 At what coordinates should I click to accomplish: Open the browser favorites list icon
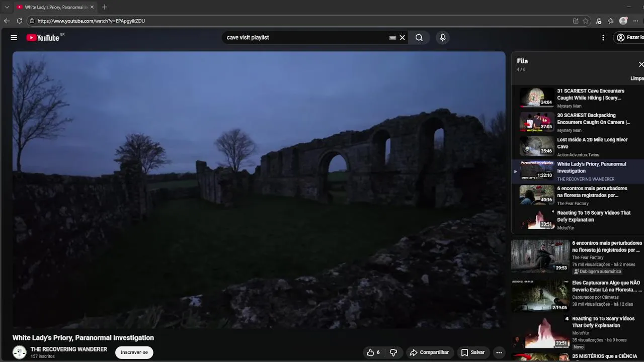pos(611,21)
